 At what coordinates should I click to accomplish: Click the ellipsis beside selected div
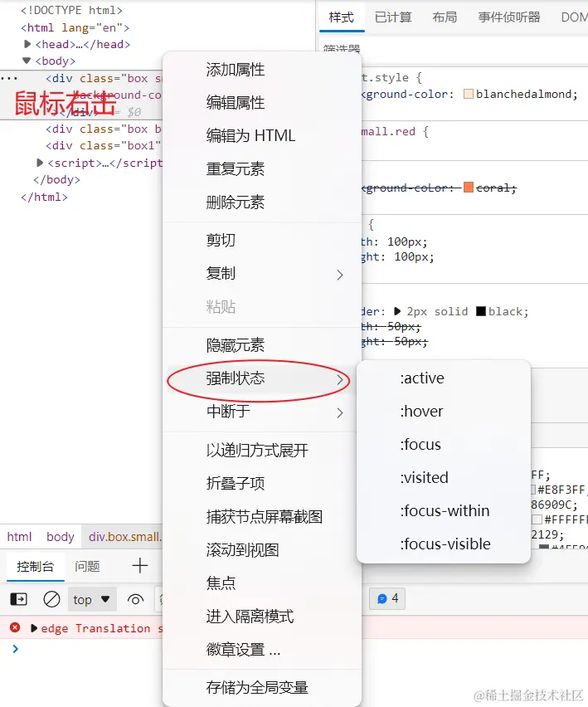(x=9, y=78)
